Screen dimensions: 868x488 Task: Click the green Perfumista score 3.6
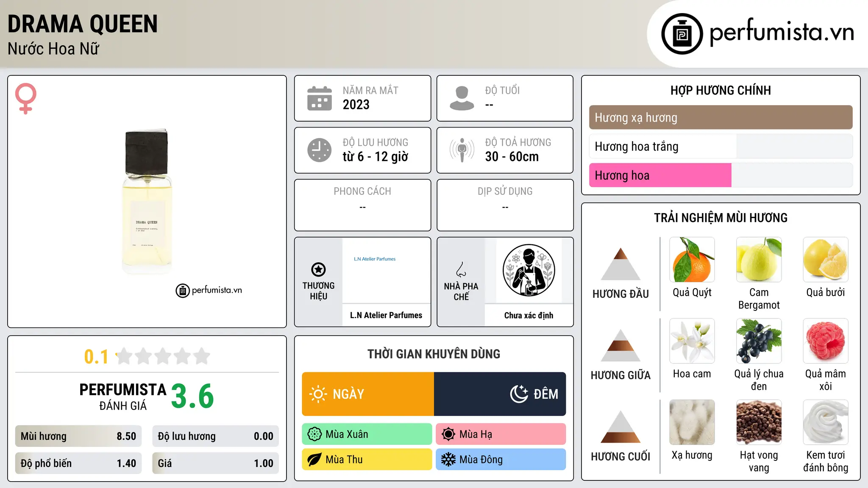pos(192,396)
